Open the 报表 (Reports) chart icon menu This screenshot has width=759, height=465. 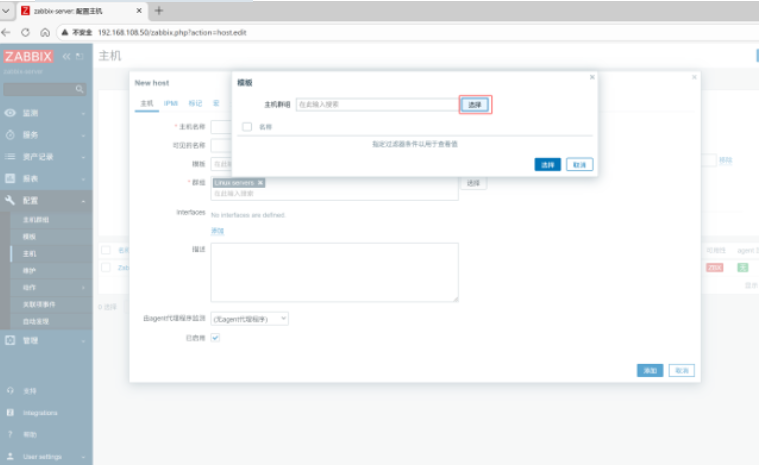tap(10, 179)
